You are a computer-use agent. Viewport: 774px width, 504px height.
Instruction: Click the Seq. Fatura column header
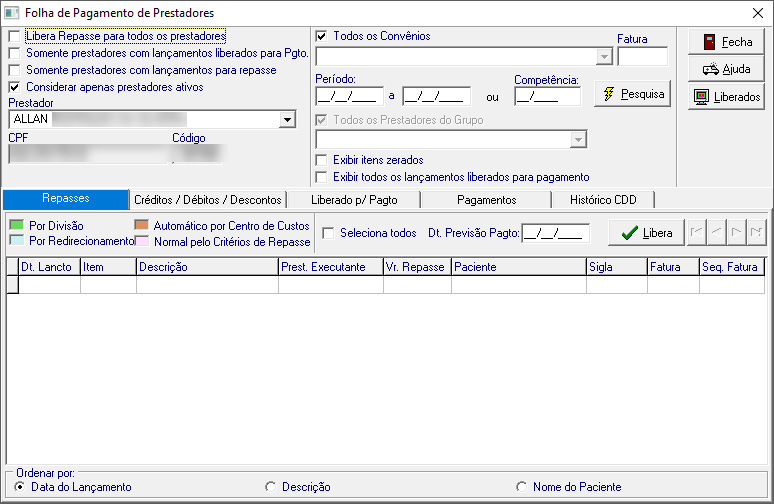732,267
